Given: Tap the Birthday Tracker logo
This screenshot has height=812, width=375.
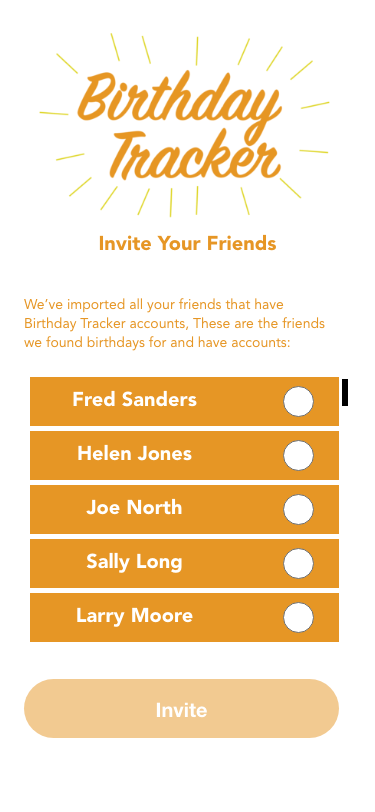Looking at the screenshot, I should pos(184,124).
